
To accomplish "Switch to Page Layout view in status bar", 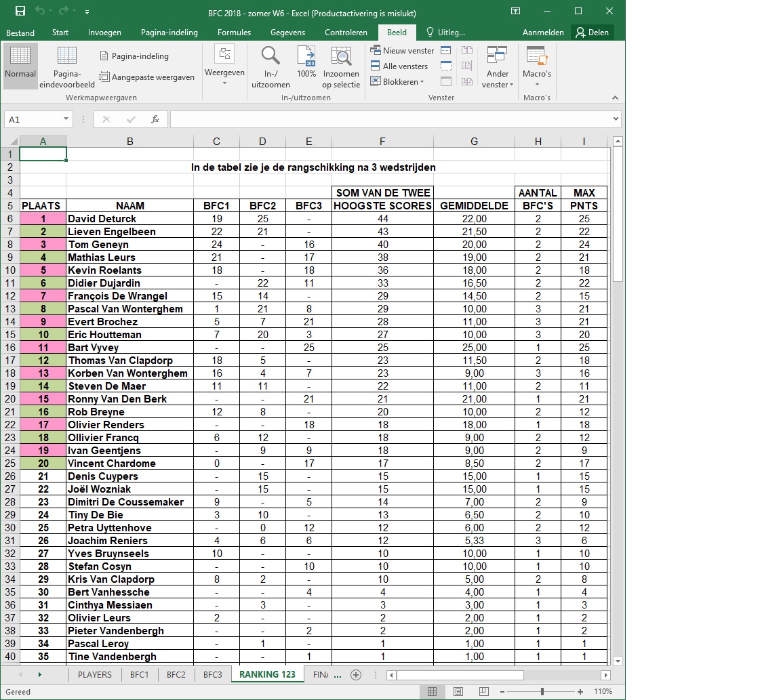I will [x=458, y=692].
